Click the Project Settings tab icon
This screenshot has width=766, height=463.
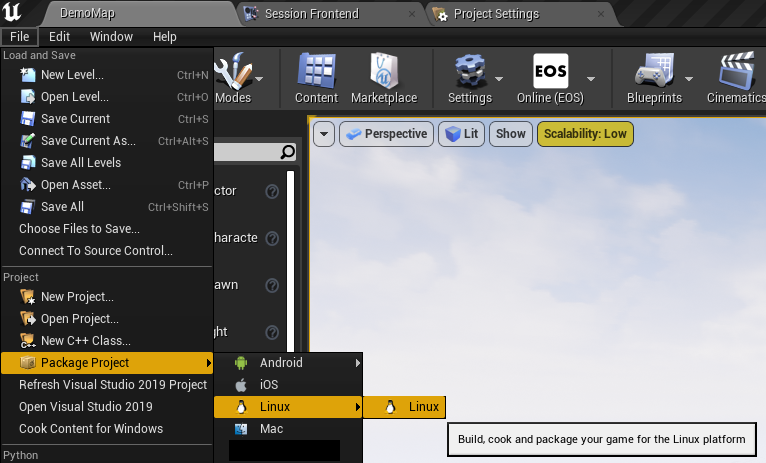440,14
